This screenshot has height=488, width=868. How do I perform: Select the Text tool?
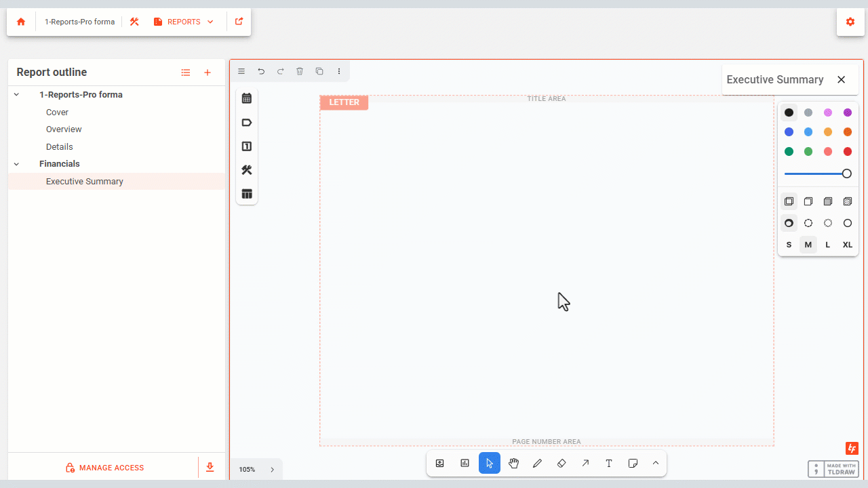point(608,463)
